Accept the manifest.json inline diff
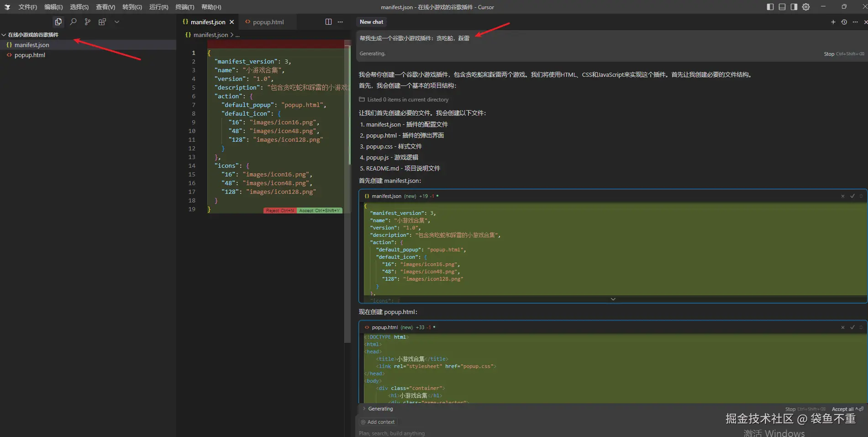868x437 pixels. coord(319,211)
